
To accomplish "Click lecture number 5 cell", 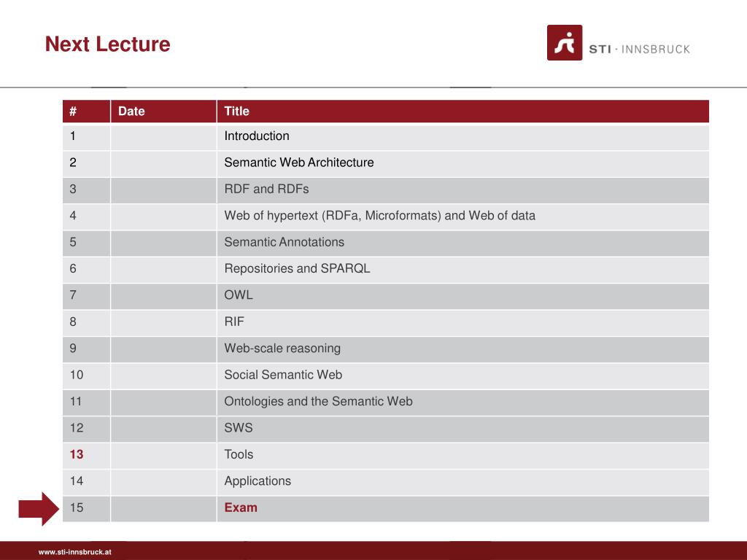I will point(86,244).
